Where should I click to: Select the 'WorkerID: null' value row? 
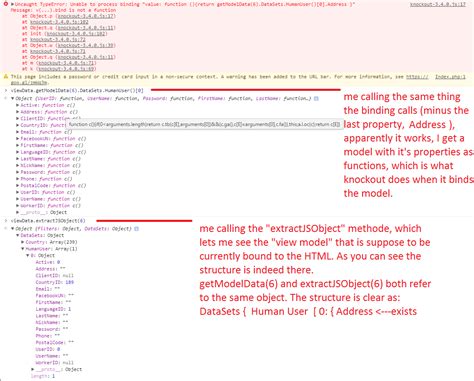pos(55,363)
